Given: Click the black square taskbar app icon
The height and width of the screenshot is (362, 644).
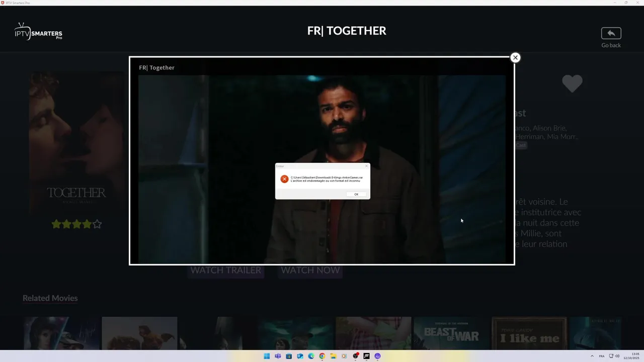Looking at the screenshot, I should coord(366,356).
